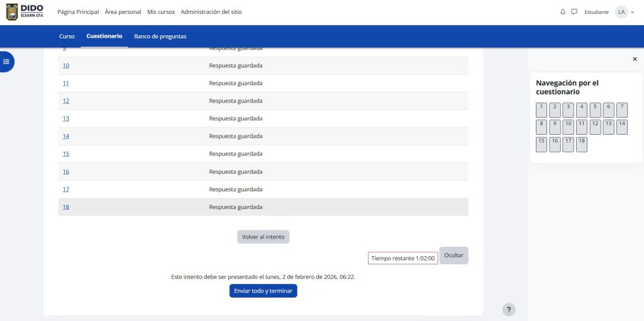Click the DIDO Elearn UTA logo
The width and height of the screenshot is (644, 321).
click(25, 12)
